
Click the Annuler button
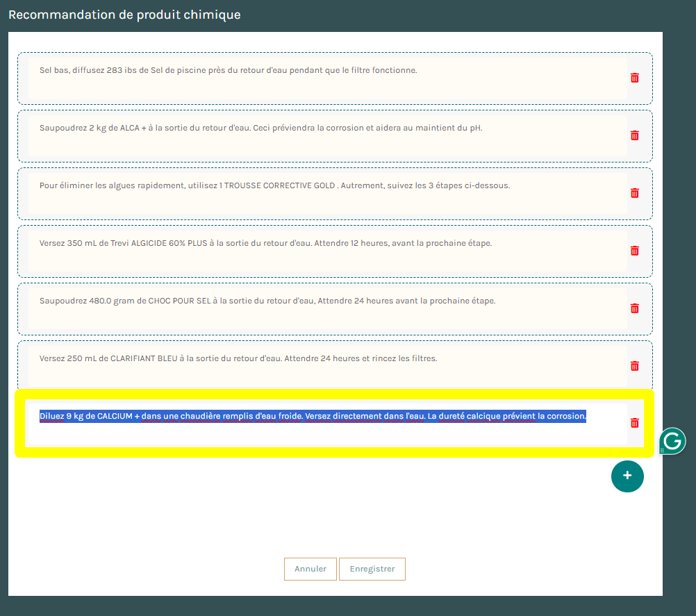310,569
